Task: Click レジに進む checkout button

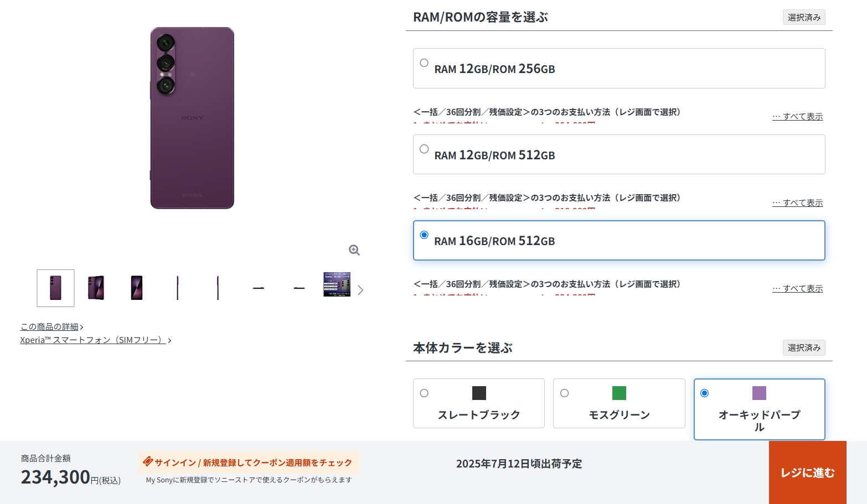Action: (x=808, y=472)
